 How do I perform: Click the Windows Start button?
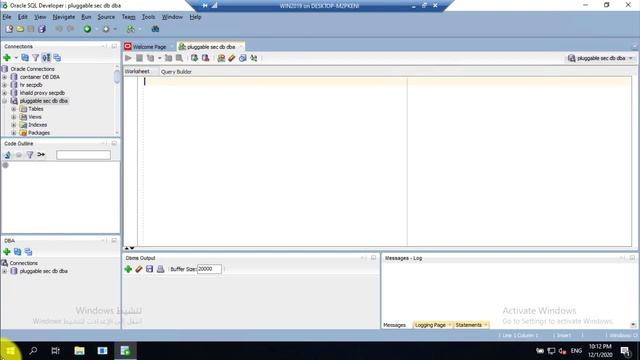click(10, 351)
